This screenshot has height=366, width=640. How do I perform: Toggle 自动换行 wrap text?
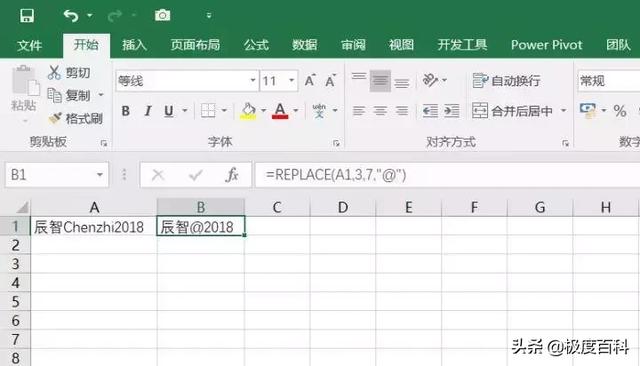click(506, 81)
